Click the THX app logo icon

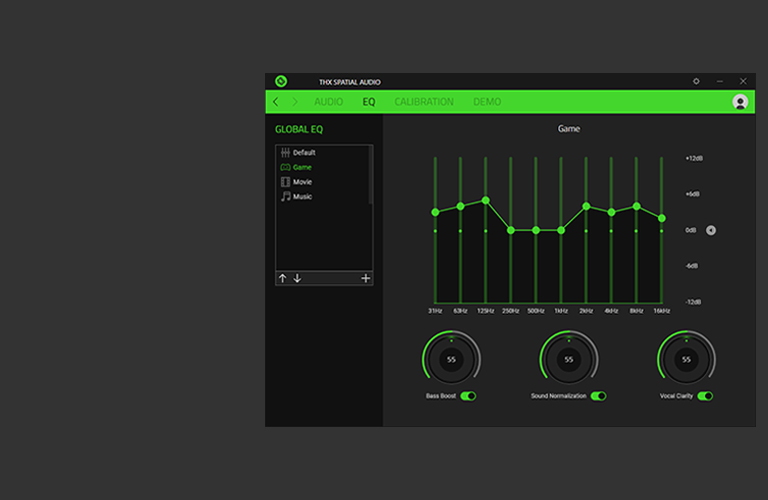coord(281,81)
